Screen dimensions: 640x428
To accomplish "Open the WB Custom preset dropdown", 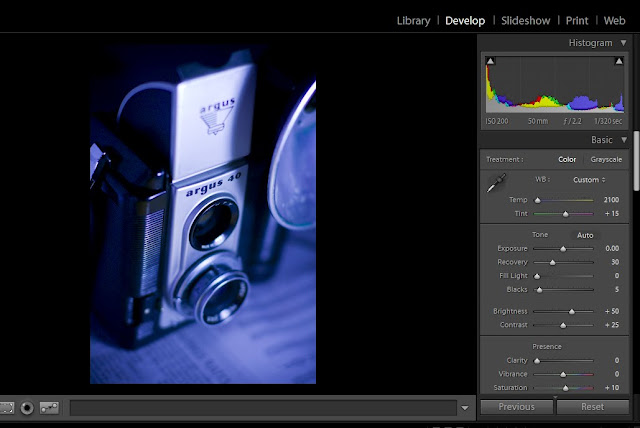I will pos(589,180).
